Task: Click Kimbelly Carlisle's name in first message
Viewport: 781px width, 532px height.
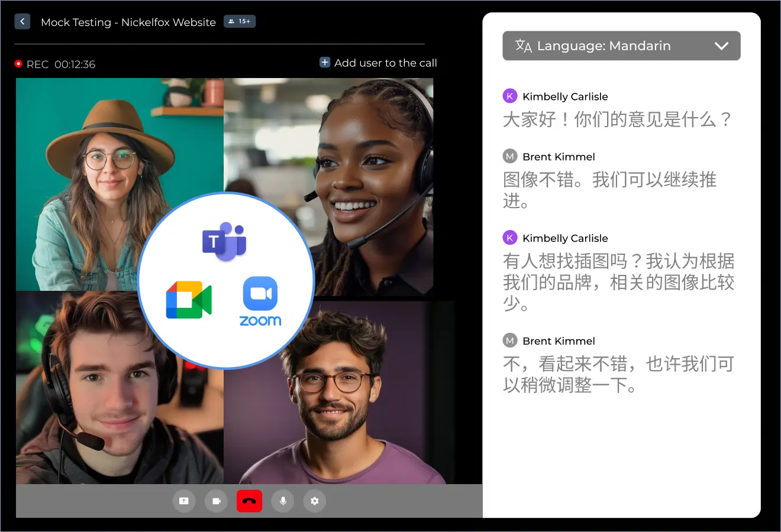Action: [x=565, y=96]
